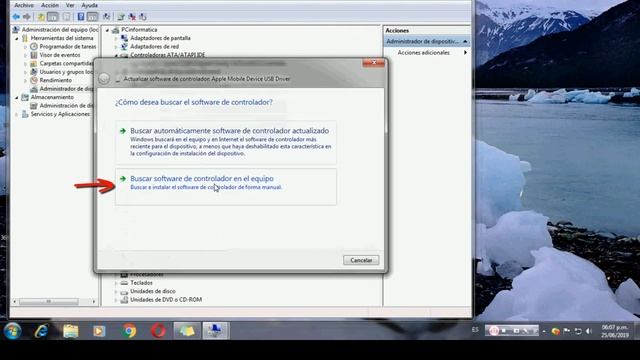Click the Up one level folder icon
The image size is (640, 360).
tap(41, 17)
